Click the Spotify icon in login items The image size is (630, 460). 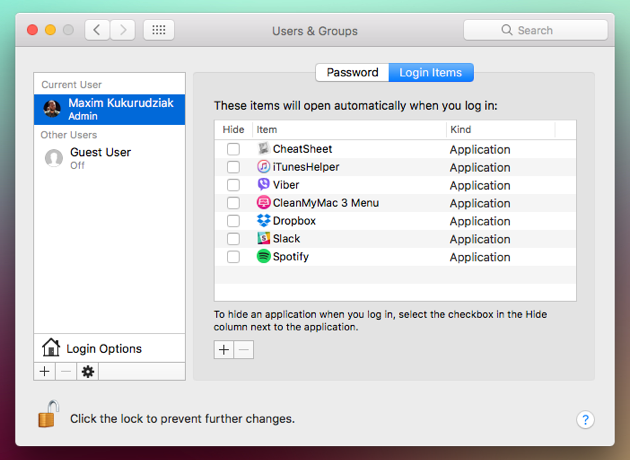point(264,257)
